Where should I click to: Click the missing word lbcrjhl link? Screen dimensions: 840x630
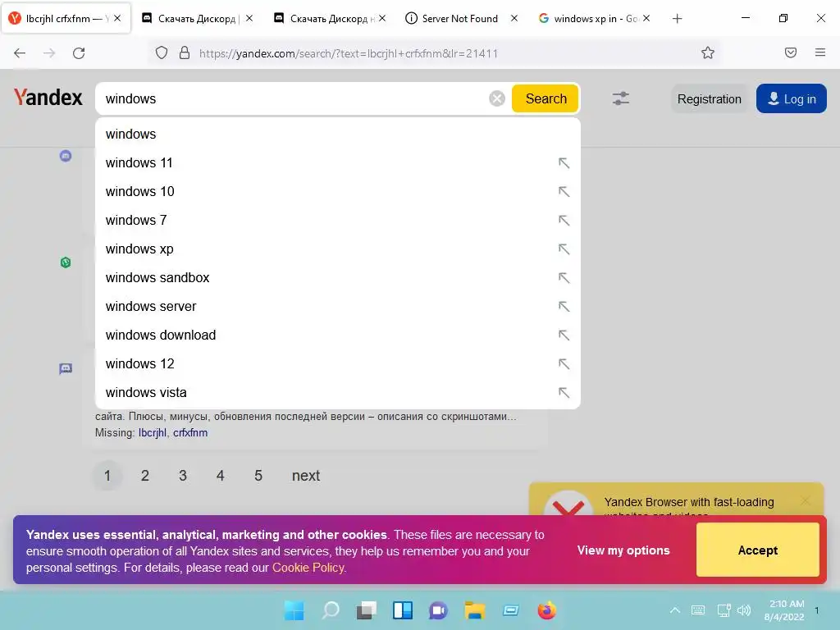152,433
